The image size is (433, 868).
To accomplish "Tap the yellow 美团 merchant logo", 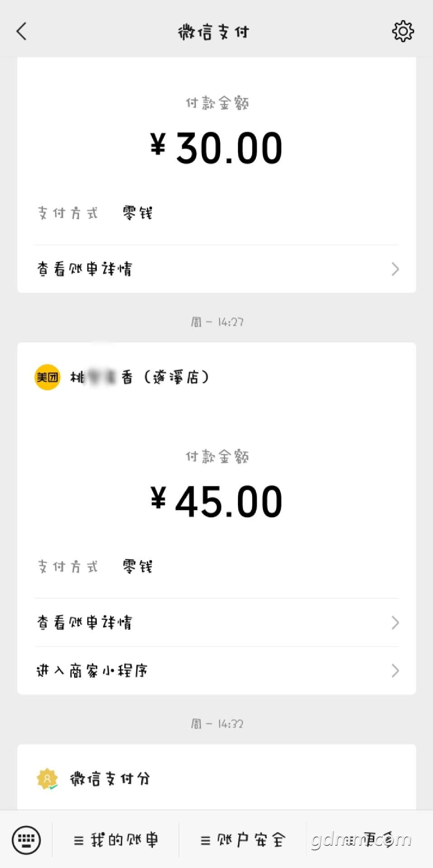I will (x=48, y=377).
